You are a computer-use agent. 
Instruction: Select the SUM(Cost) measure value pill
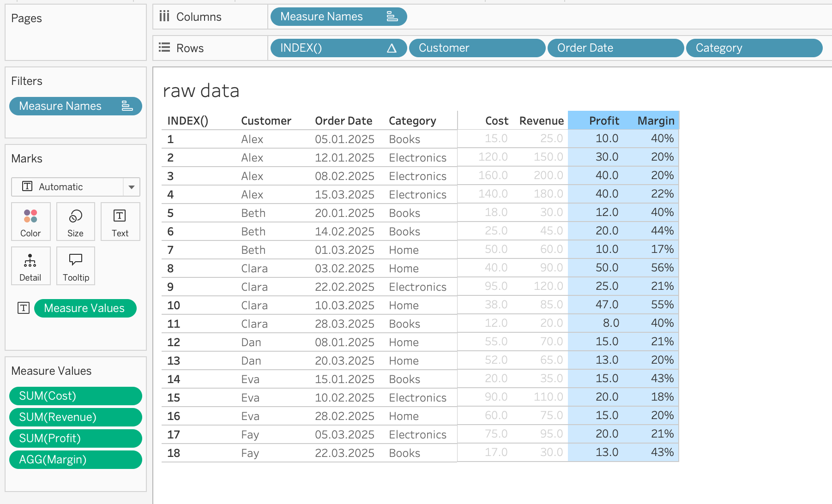click(75, 396)
